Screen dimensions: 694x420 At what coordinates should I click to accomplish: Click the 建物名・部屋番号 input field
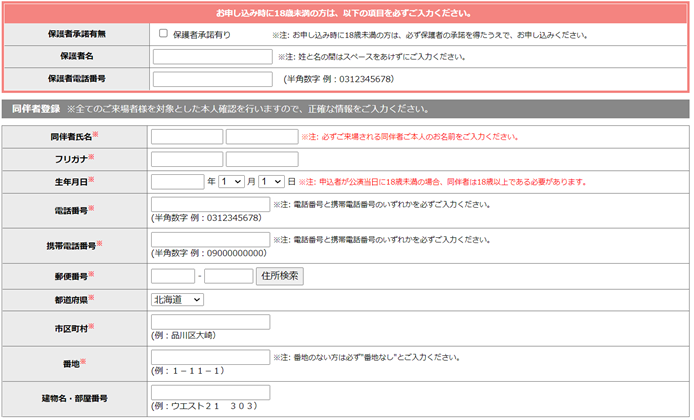click(x=210, y=392)
